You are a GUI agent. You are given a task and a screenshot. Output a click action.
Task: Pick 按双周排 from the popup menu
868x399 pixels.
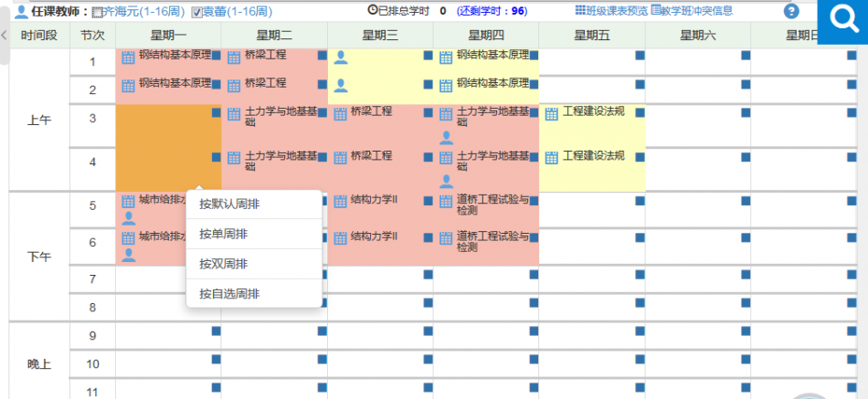tap(223, 264)
